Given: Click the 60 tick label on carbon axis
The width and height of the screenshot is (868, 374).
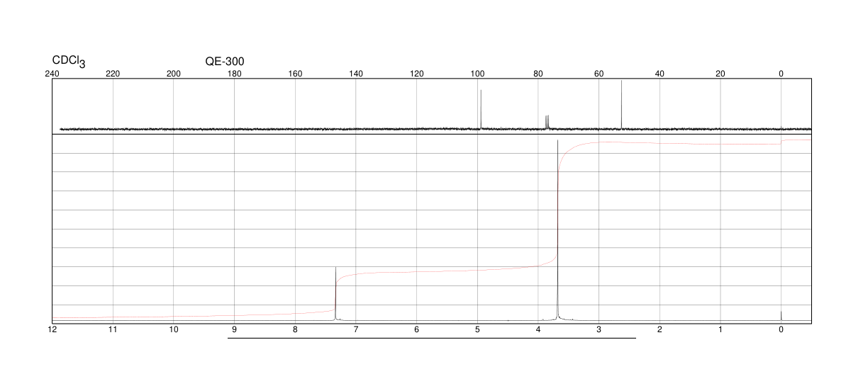Looking at the screenshot, I should tap(599, 74).
